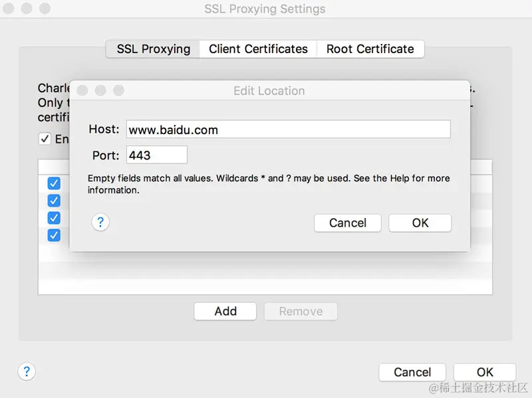Close the SSL Proxying Settings window

coord(9,9)
